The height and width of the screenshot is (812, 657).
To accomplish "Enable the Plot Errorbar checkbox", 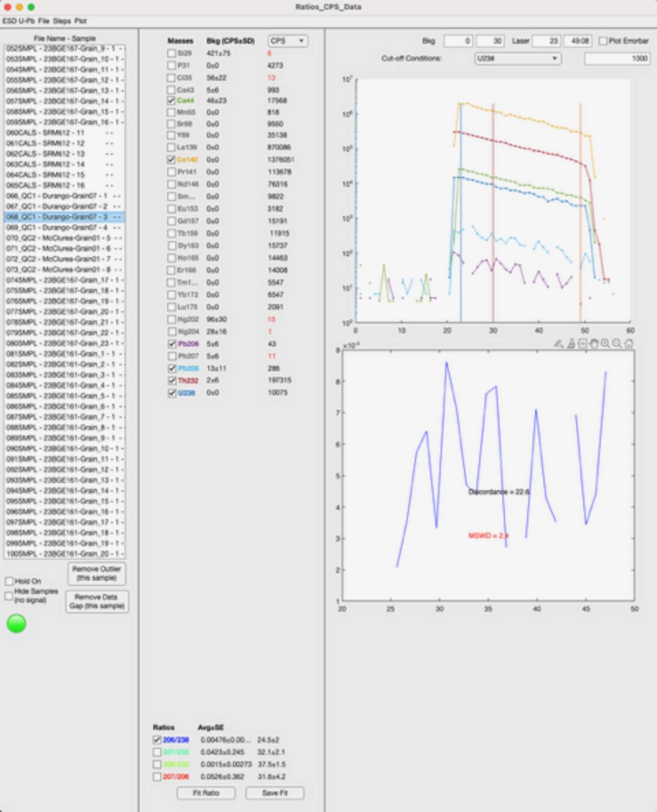I will pos(603,41).
